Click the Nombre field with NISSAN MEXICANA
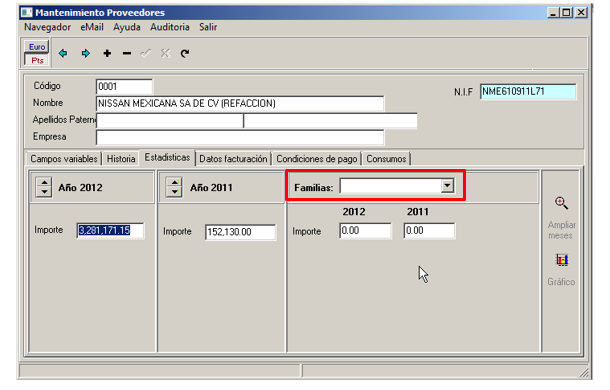 coord(240,103)
